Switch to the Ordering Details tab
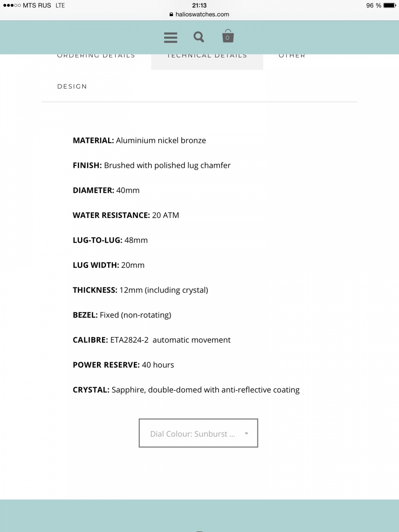Image resolution: width=399 pixels, height=532 pixels. (x=96, y=56)
